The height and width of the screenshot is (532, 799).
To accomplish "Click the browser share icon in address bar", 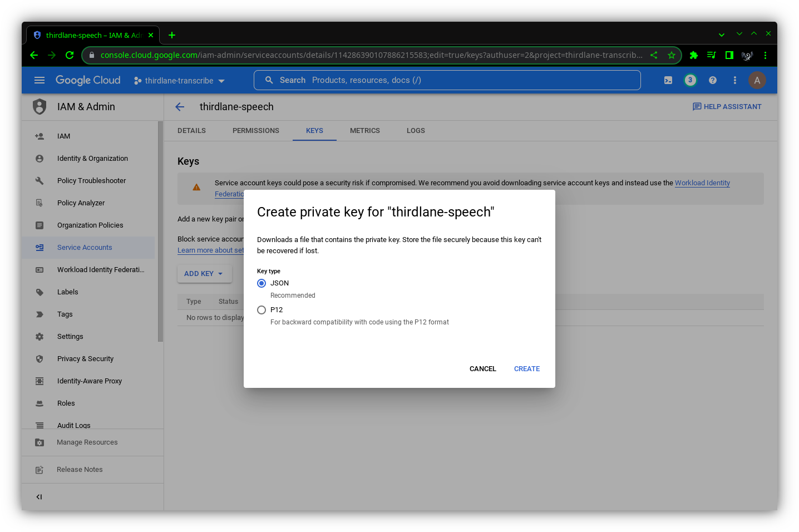I will click(x=654, y=55).
